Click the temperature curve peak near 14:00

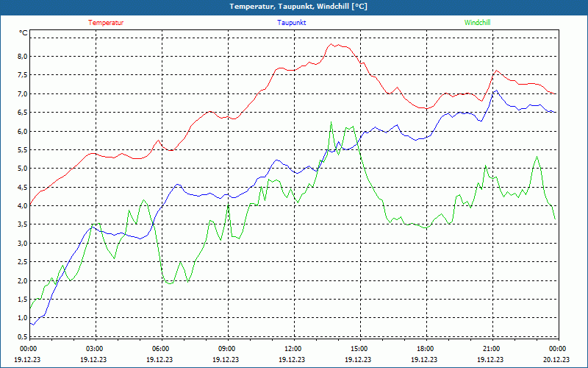(x=331, y=44)
